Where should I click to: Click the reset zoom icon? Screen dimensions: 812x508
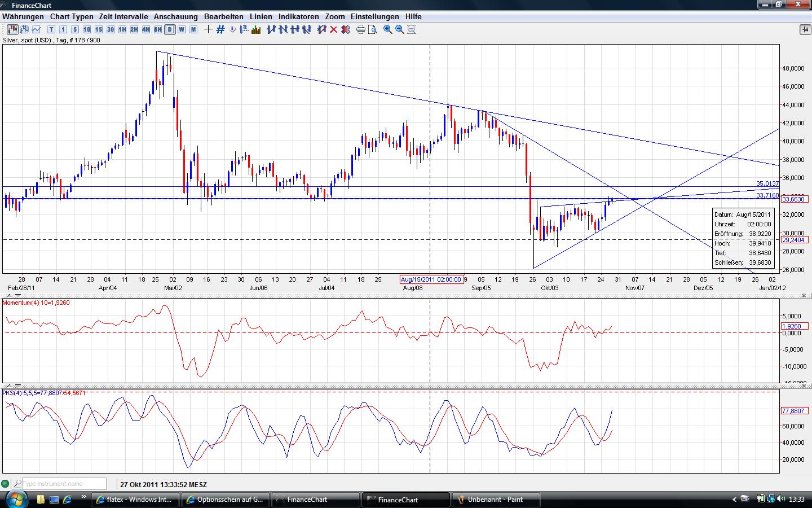tap(412, 29)
